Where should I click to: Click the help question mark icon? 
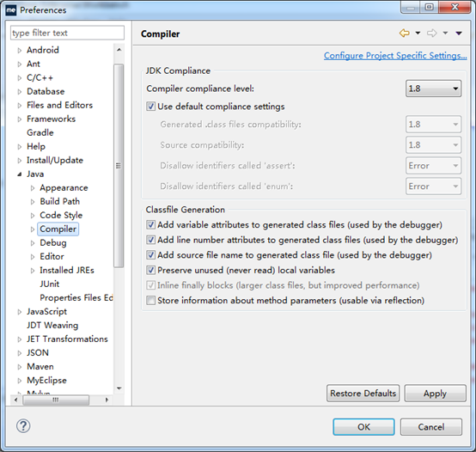coord(23,426)
